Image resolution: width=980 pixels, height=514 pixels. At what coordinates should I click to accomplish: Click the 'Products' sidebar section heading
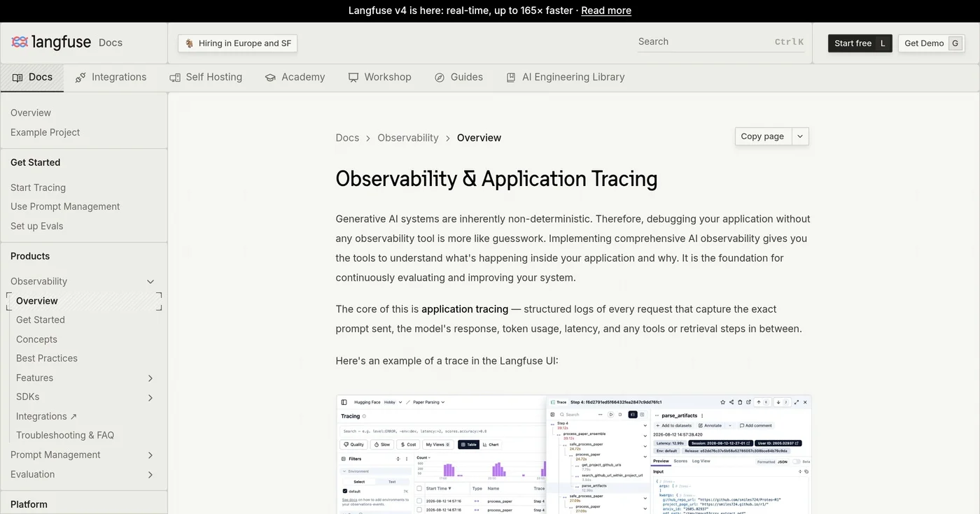tap(30, 256)
